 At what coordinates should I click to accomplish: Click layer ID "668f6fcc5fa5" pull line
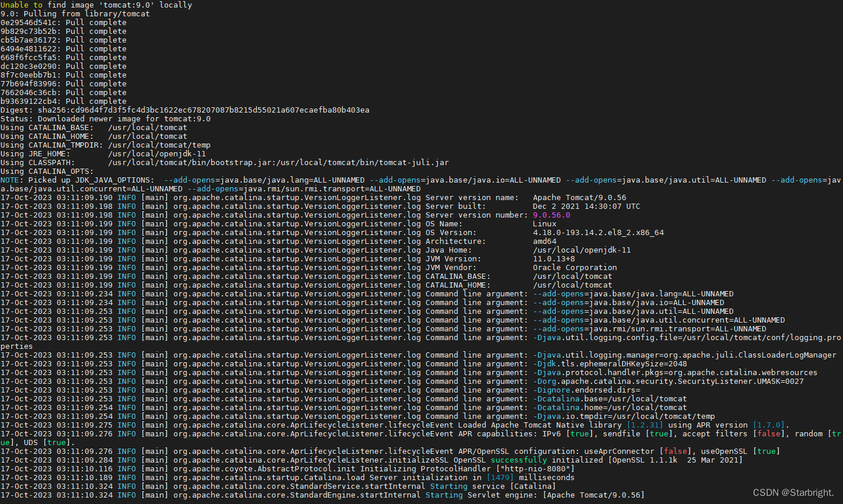pos(63,57)
